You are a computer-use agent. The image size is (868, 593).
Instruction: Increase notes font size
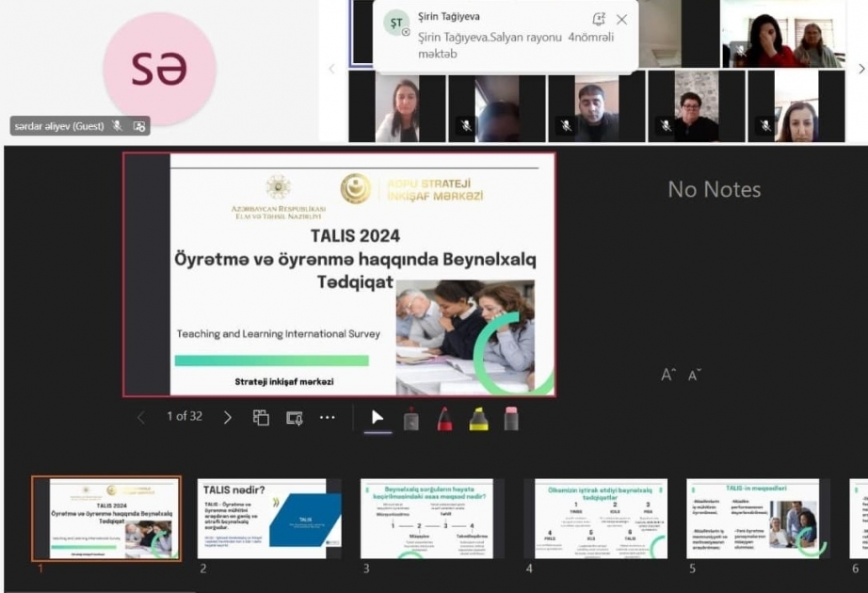pyautogui.click(x=668, y=375)
